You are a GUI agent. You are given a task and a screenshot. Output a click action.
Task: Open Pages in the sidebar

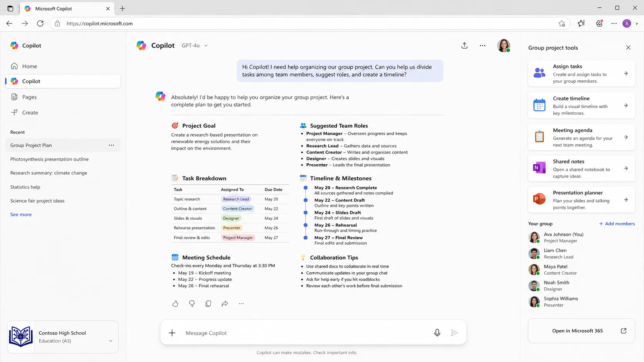[x=63, y=97]
